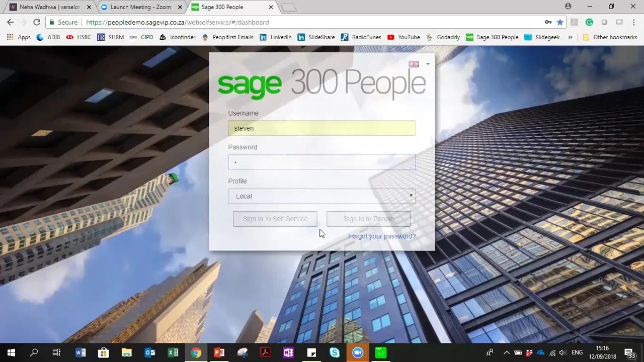
Task: Close the Launch Meeting Zoom tab
Action: coord(180,7)
